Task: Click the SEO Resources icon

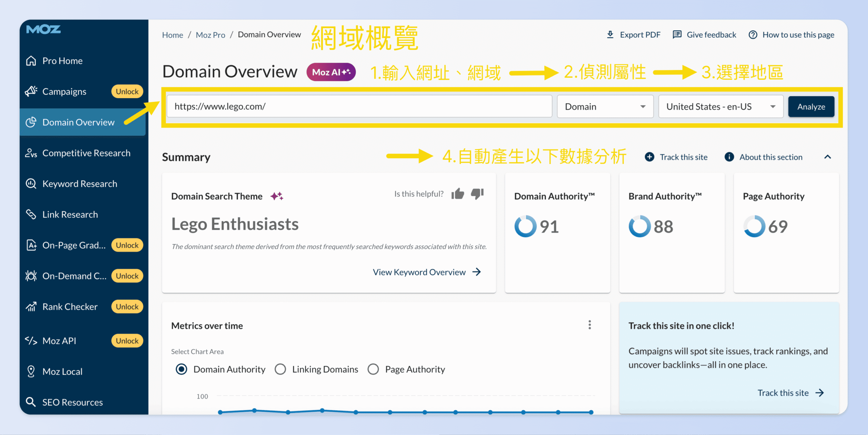Action: click(x=31, y=402)
